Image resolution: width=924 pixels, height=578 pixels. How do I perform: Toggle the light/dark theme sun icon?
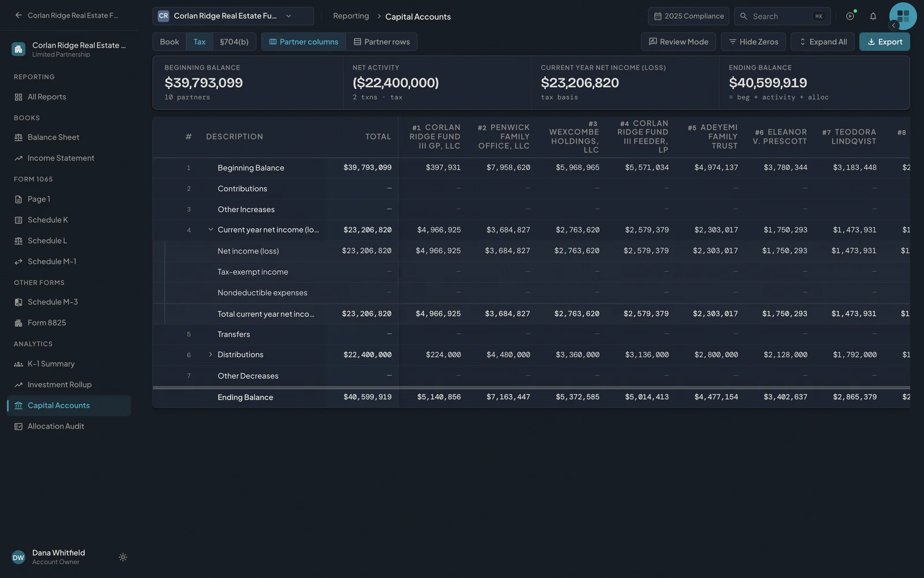click(x=123, y=557)
